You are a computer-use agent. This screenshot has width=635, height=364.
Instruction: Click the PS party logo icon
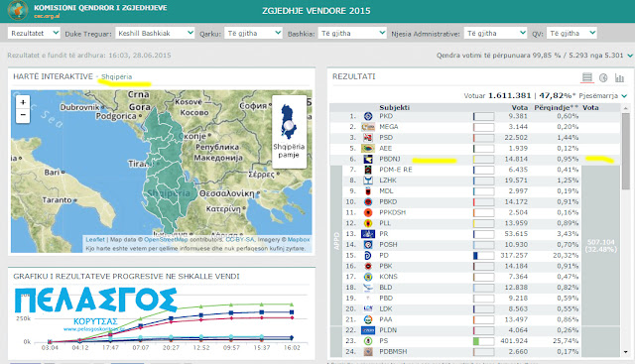tap(368, 341)
